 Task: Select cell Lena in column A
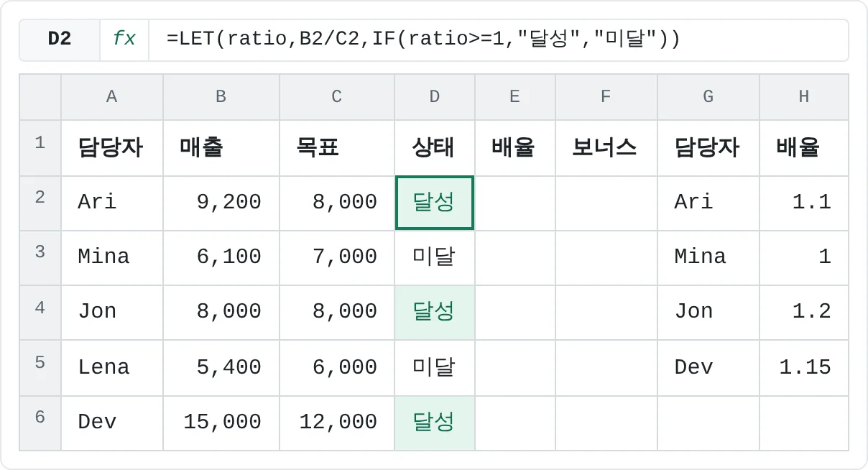pyautogui.click(x=112, y=368)
